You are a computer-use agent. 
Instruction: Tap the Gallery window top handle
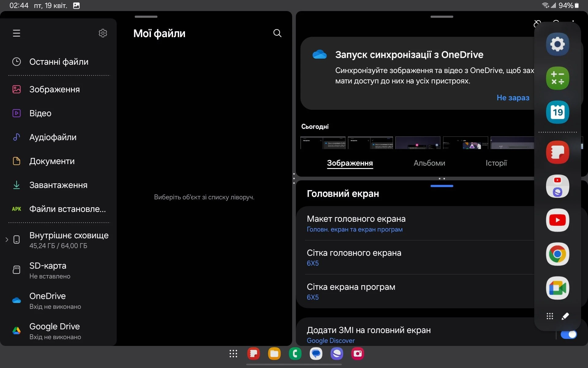tap(442, 17)
